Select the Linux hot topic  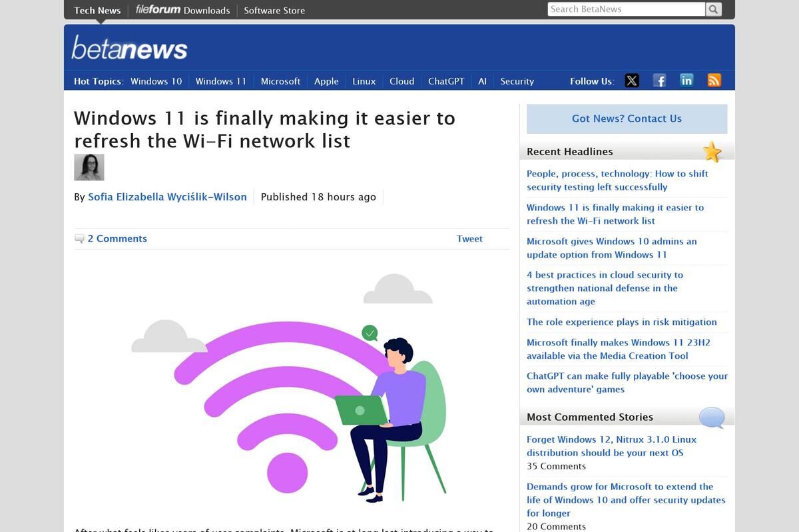[x=364, y=81]
